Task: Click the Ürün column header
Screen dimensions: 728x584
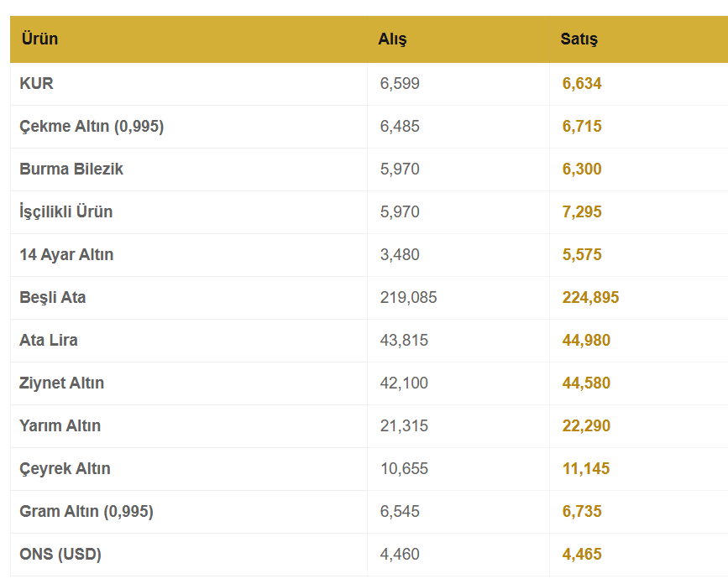Action: pos(40,39)
